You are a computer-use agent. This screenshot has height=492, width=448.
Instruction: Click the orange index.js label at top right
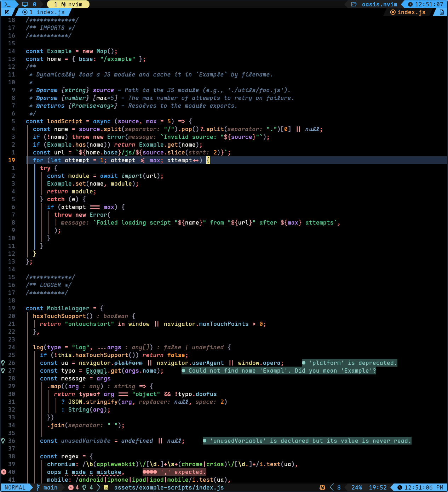412,12
